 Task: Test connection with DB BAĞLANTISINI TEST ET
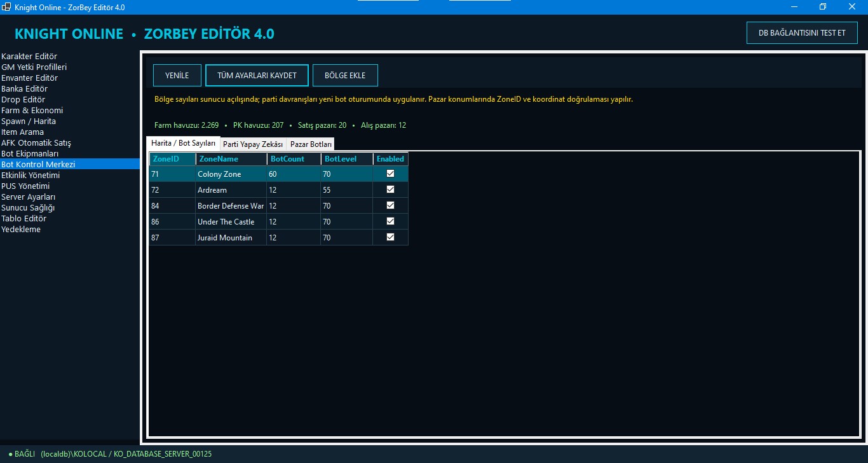click(802, 32)
